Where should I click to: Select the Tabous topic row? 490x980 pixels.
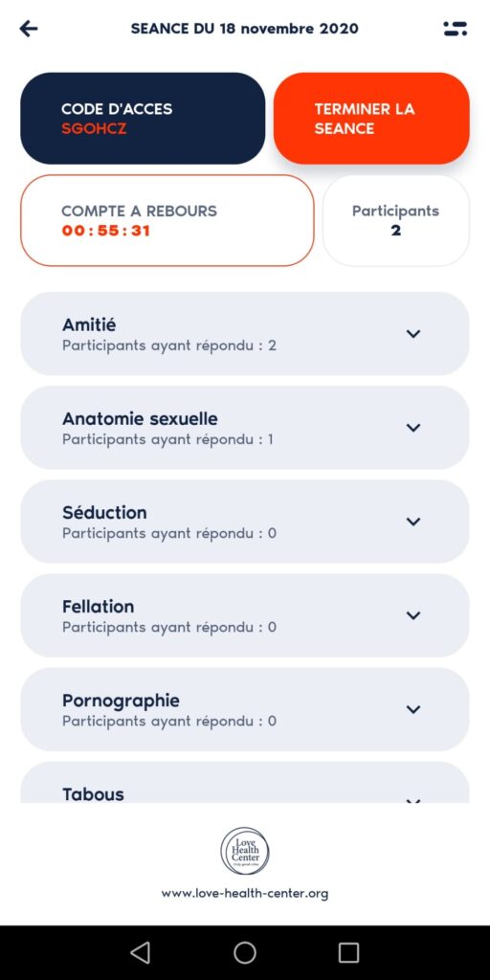245,783
